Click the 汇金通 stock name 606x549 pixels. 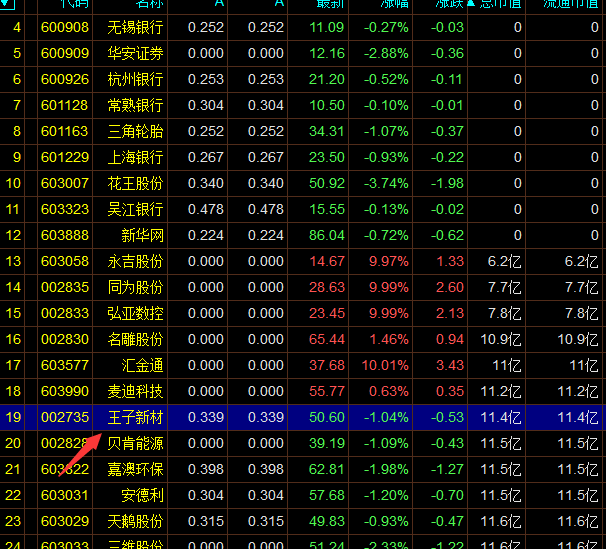(x=142, y=365)
